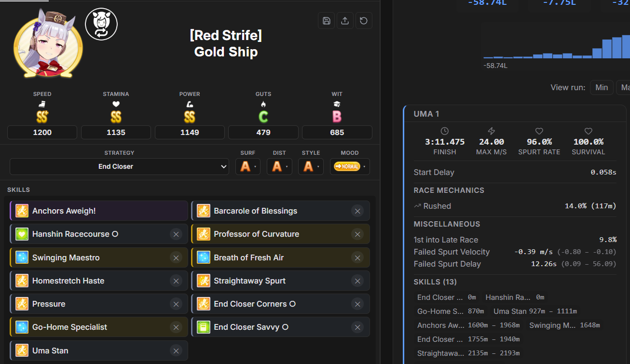Click the Stamina value field showing 1135

point(116,132)
